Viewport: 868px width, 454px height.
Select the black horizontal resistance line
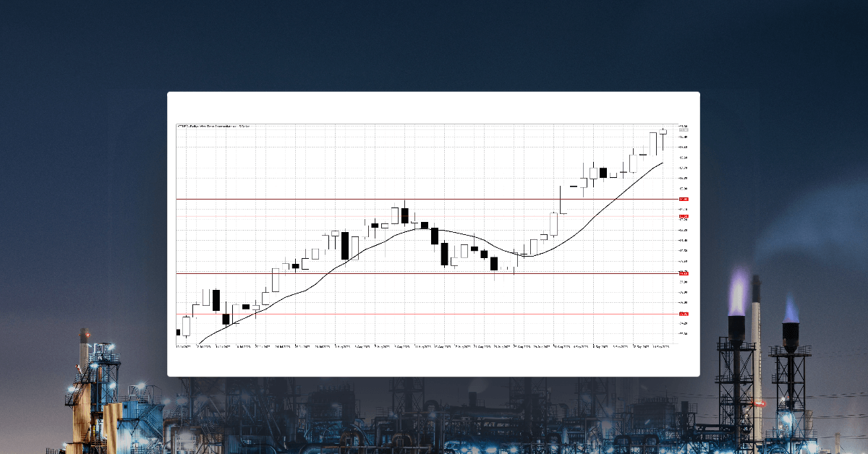pos(434,197)
